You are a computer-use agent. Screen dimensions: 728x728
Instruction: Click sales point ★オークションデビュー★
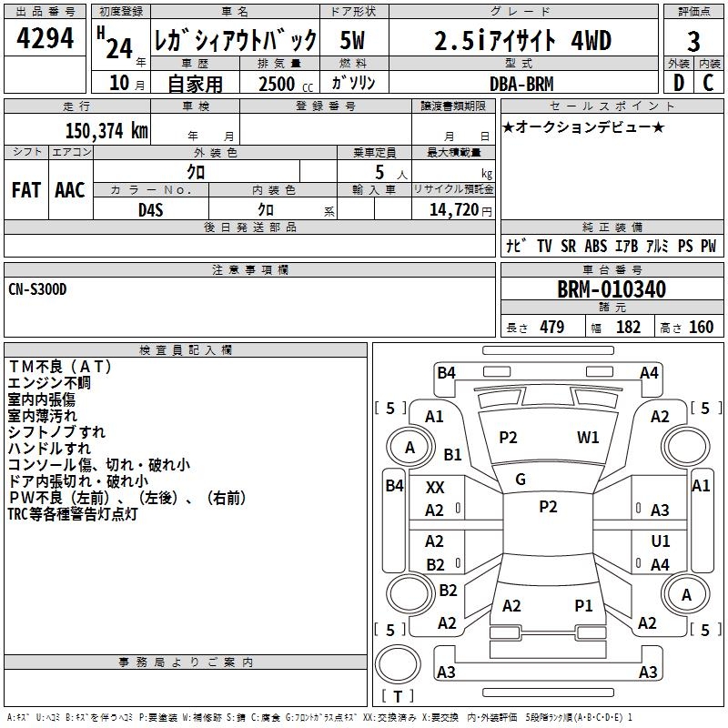point(583,126)
